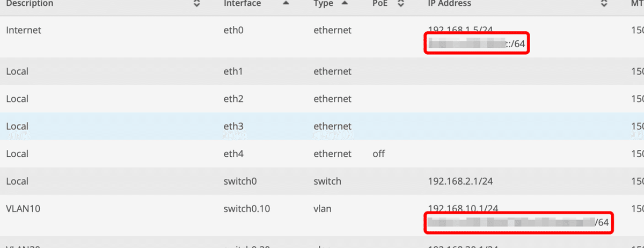Image resolution: width=644 pixels, height=248 pixels.
Task: Click the blurred /64 IPv6 address of VLAN10
Action: [x=518, y=223]
